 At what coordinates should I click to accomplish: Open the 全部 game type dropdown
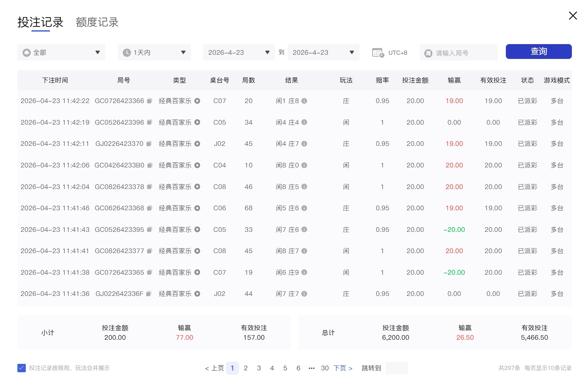61,52
